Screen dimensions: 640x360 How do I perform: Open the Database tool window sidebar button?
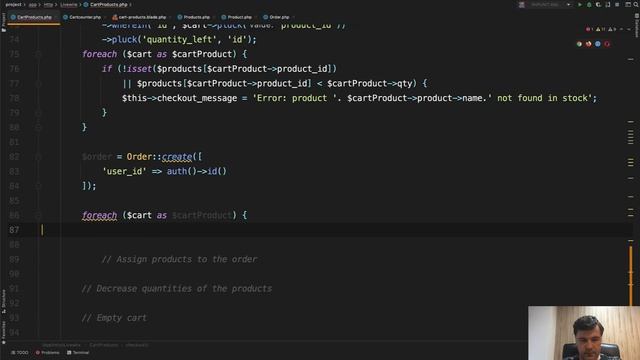click(x=637, y=25)
